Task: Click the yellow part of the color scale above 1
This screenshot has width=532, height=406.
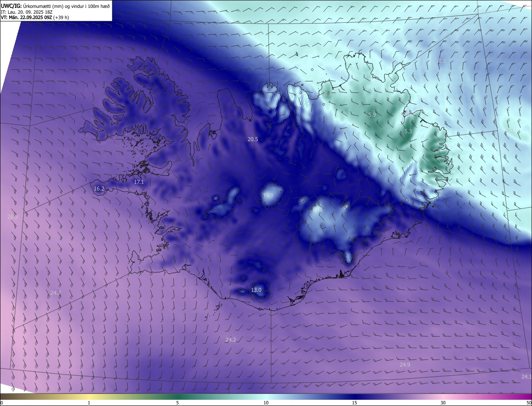Action: pyautogui.click(x=89, y=397)
